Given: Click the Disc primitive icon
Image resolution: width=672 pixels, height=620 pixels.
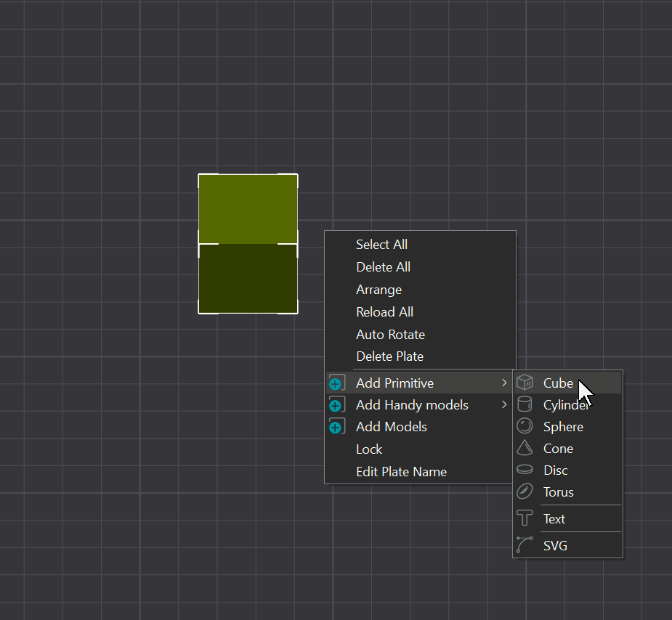Looking at the screenshot, I should point(524,470).
